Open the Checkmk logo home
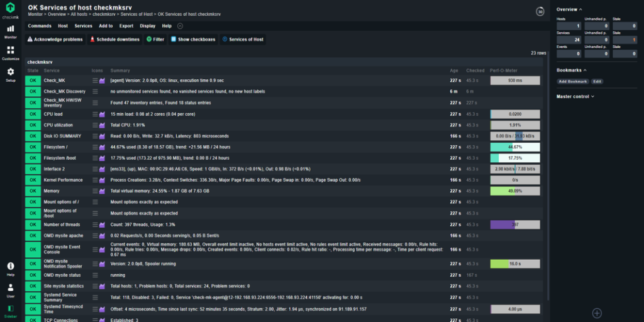Screen dimensions: 644x322 tap(10, 10)
